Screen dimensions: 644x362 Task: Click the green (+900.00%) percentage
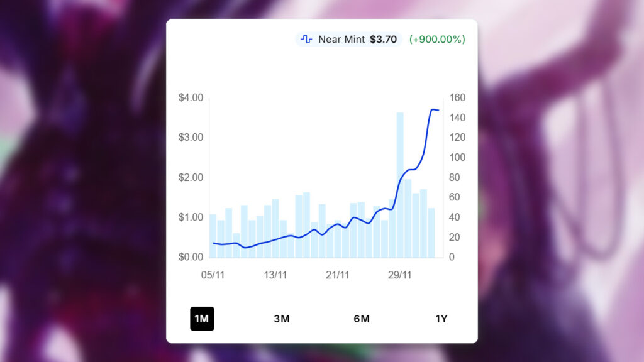(x=436, y=39)
